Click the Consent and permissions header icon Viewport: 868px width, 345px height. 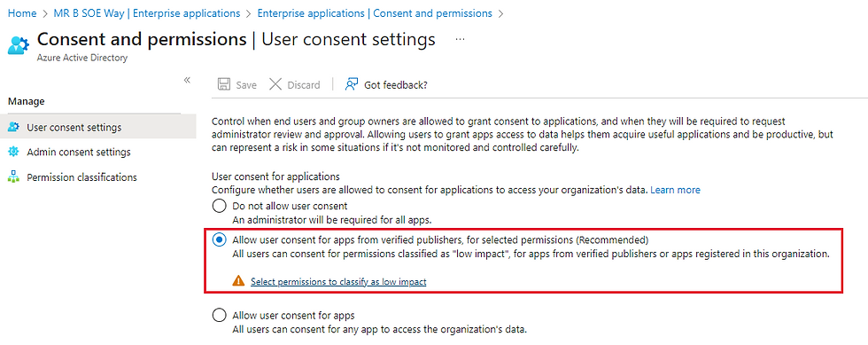click(18, 45)
